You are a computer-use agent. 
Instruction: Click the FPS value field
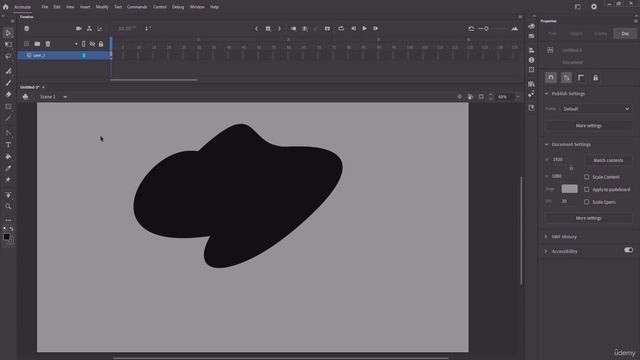tap(569, 201)
